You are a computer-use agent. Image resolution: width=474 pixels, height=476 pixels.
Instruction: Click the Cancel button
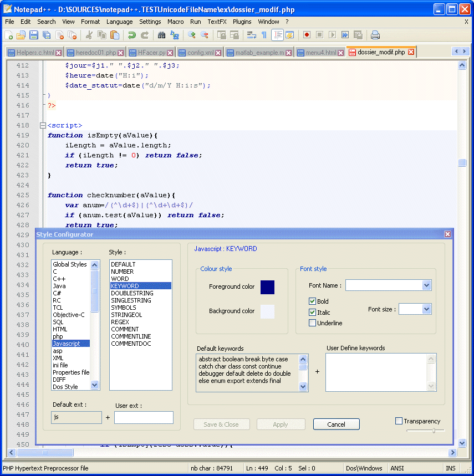(x=336, y=424)
